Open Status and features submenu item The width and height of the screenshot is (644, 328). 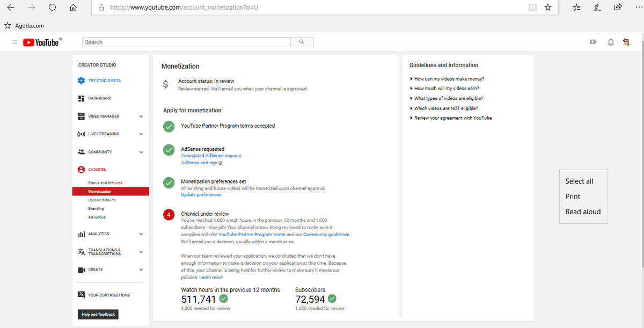(105, 183)
